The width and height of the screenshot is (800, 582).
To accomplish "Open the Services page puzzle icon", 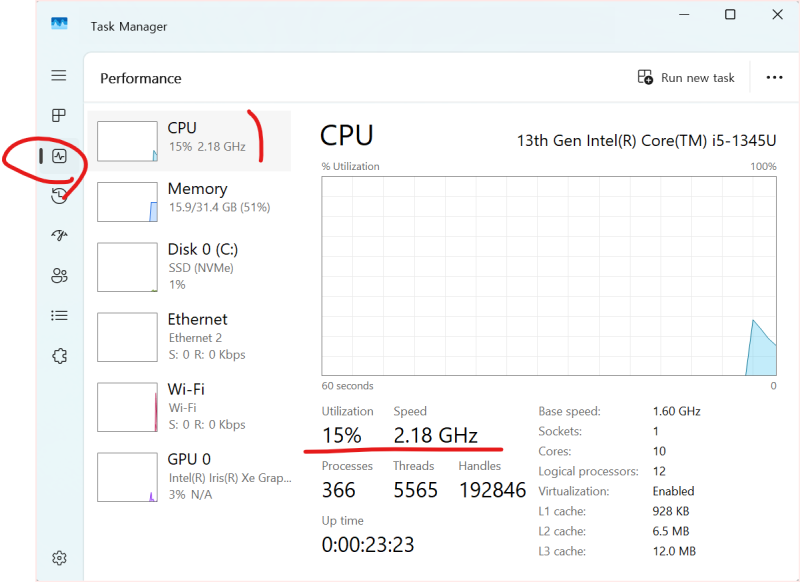I will click(x=59, y=356).
